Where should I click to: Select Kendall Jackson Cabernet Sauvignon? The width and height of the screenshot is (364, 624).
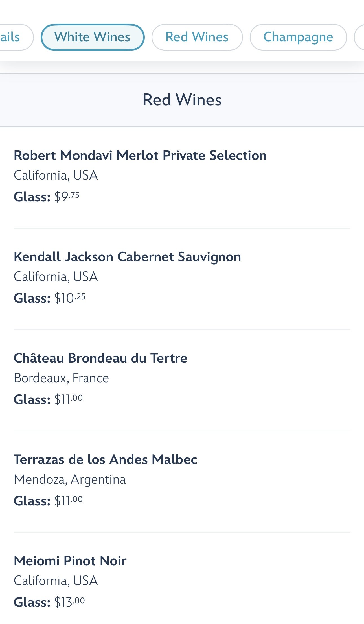[127, 257]
